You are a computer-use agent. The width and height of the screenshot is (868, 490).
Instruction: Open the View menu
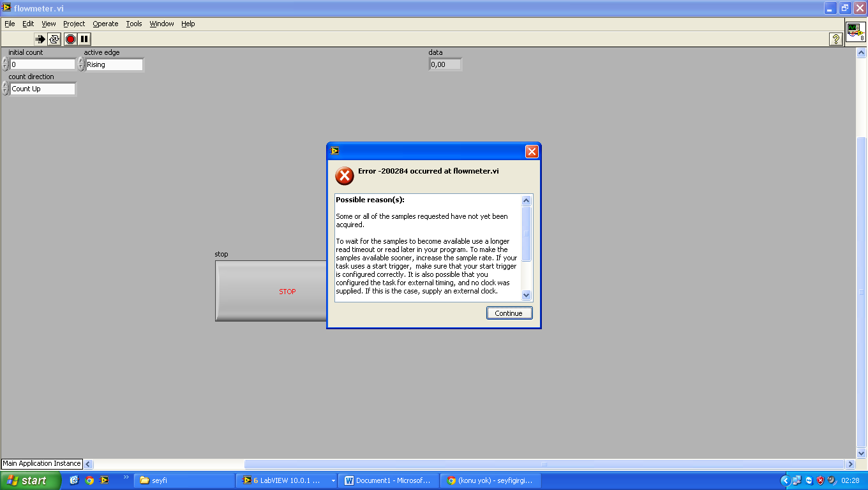coord(49,24)
